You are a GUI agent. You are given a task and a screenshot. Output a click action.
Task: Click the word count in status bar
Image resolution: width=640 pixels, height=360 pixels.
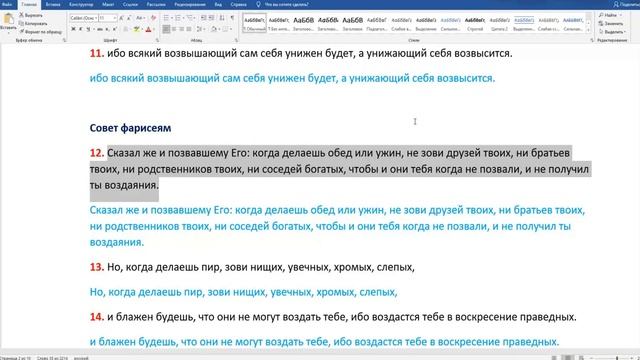pos(53,358)
